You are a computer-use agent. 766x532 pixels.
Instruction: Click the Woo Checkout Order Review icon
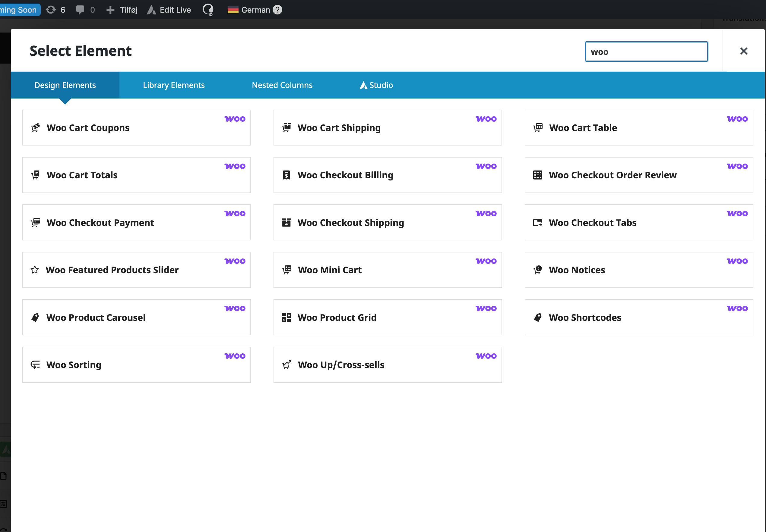click(537, 175)
